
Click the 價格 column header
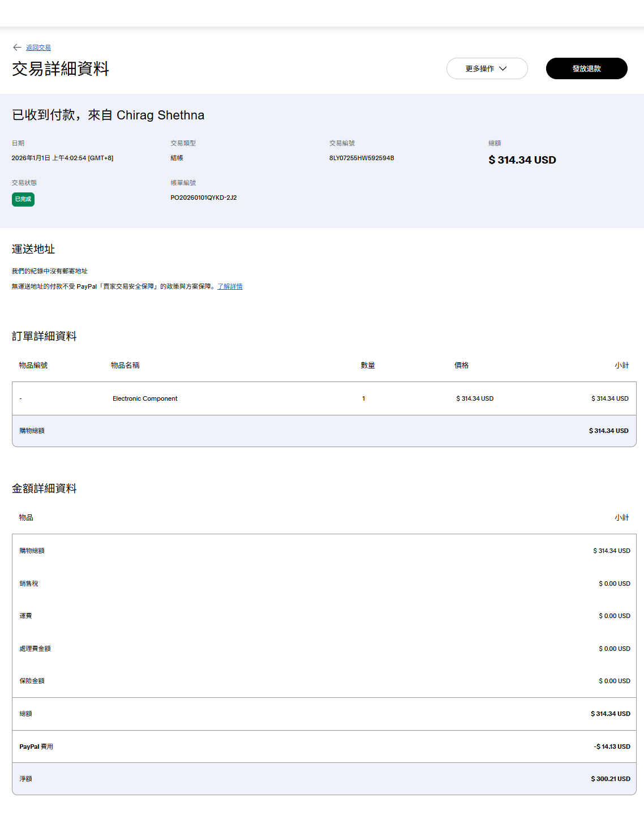pos(462,366)
